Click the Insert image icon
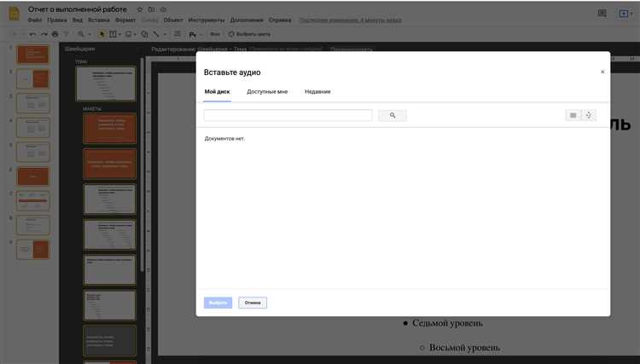This screenshot has height=364, width=640. click(129, 35)
